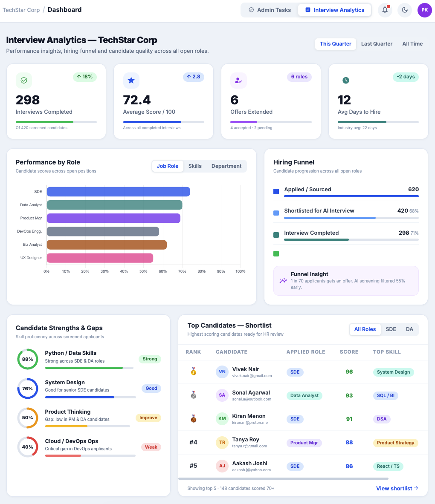Click the Strong badge for Python

[150, 359]
